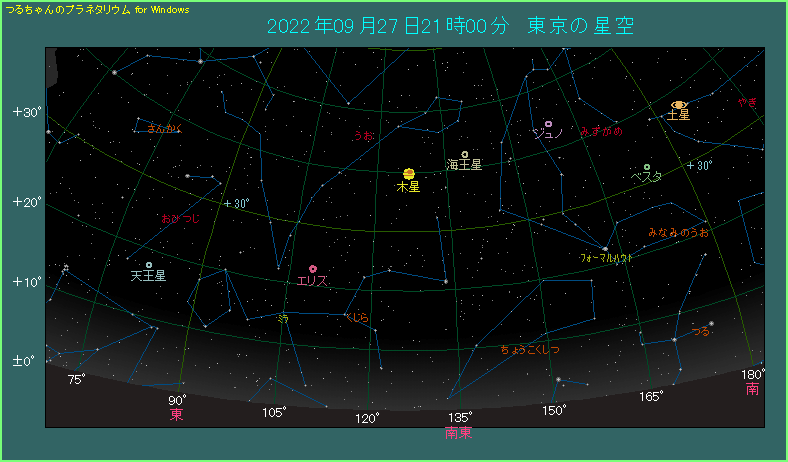The height and width of the screenshot is (462, 788).
Task: Select the Vesta (ベスタ) asteroid marker
Action: coord(647,167)
